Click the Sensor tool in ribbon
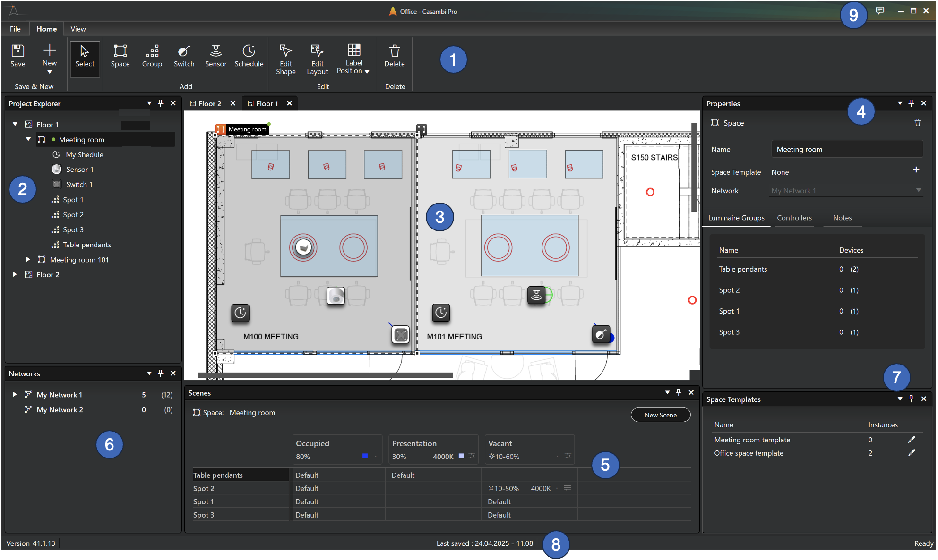 pos(215,56)
